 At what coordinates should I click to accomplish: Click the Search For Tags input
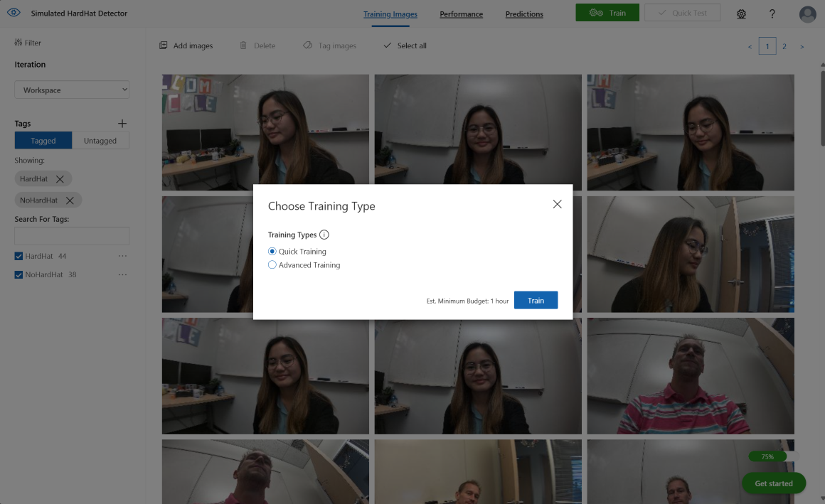pos(72,236)
